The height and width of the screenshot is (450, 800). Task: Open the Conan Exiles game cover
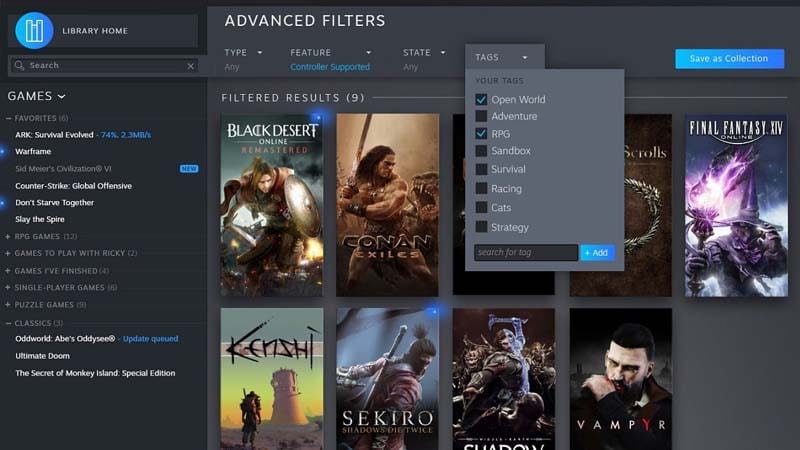387,204
